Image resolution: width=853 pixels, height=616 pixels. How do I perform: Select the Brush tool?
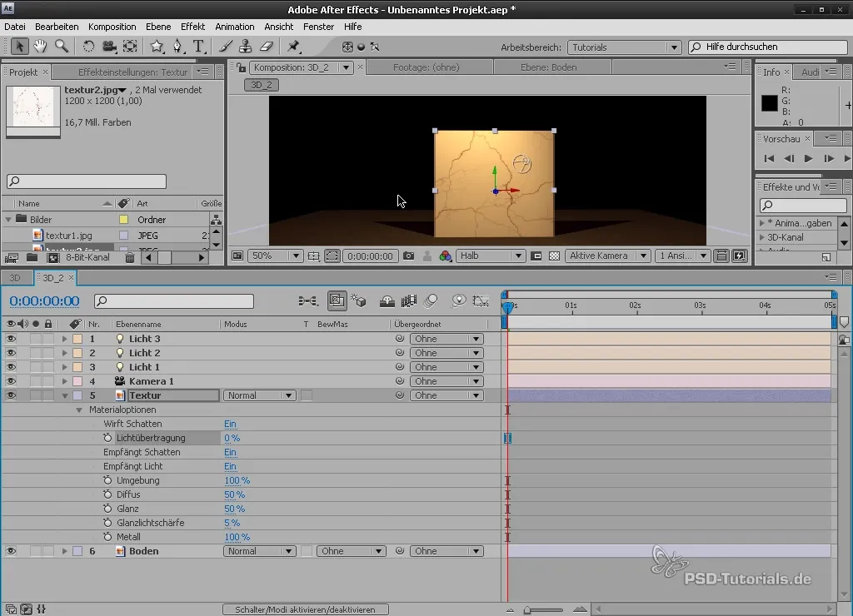[225, 47]
